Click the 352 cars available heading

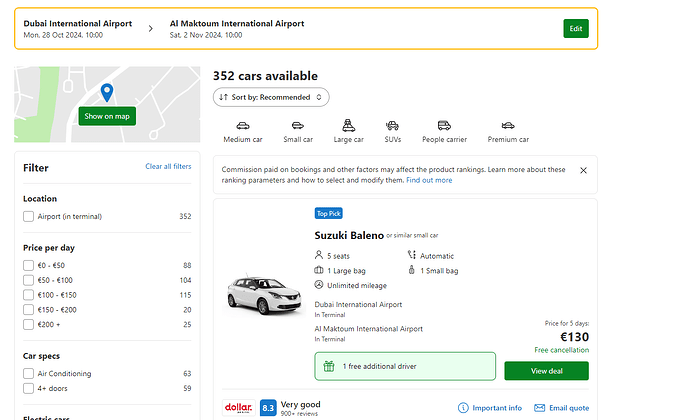click(265, 76)
